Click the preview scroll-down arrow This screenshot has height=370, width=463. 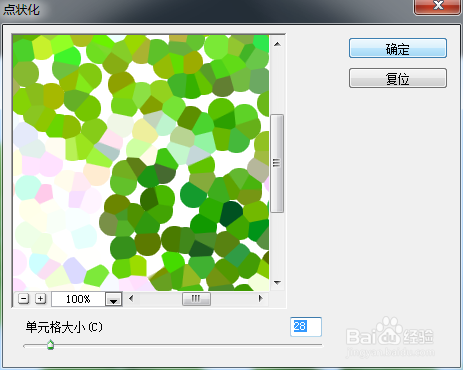point(277,283)
